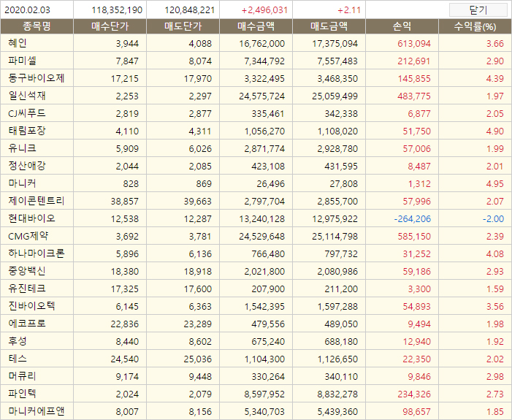Image resolution: width=512 pixels, height=420 pixels.
Task: Select the 테스 stock name
Action: pyautogui.click(x=18, y=359)
